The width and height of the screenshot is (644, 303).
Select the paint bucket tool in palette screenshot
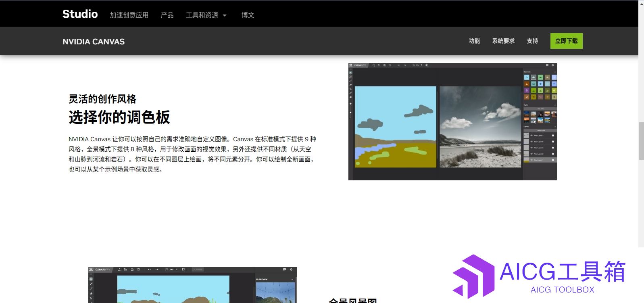coord(350,89)
